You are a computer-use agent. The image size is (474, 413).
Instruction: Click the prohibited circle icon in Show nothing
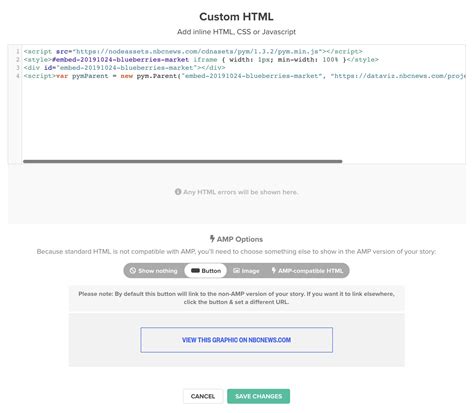(x=133, y=270)
